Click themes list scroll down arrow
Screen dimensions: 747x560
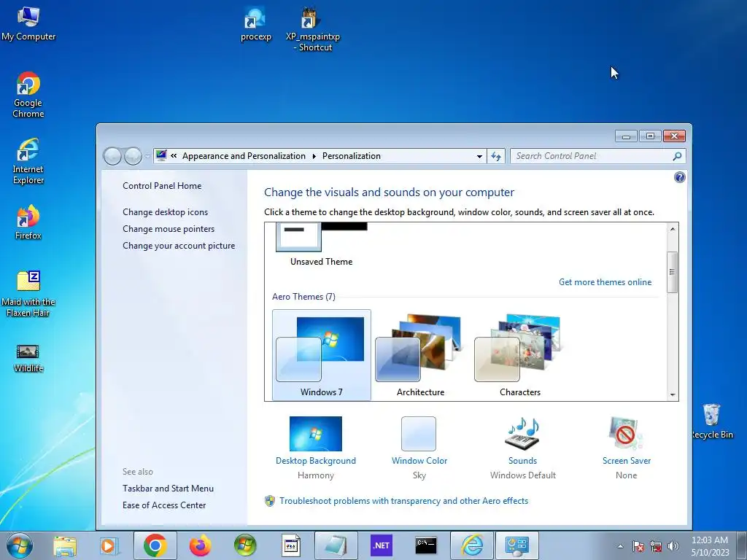[x=672, y=394]
